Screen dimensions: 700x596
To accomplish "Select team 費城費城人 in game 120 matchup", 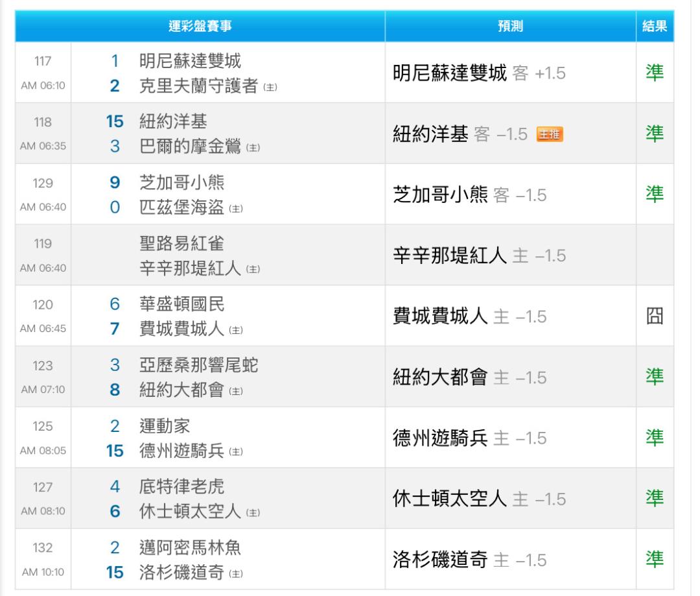I will click(x=181, y=329).
